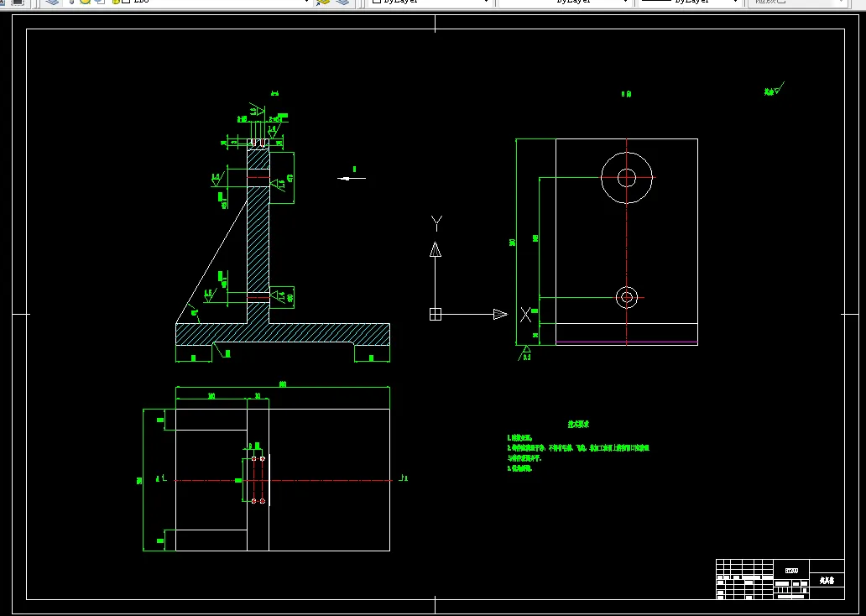Select the A-A section label above the section view
Viewport: 866px width, 616px height.
tap(274, 93)
